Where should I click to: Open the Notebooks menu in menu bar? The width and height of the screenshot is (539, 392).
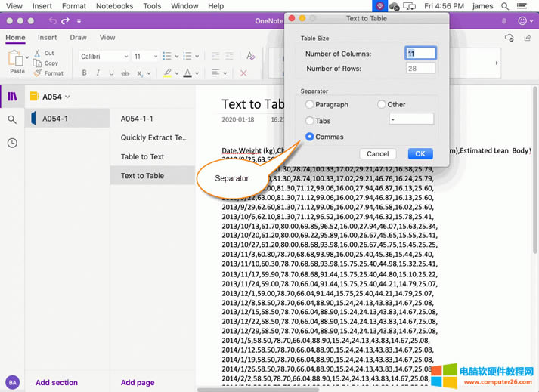tap(114, 6)
